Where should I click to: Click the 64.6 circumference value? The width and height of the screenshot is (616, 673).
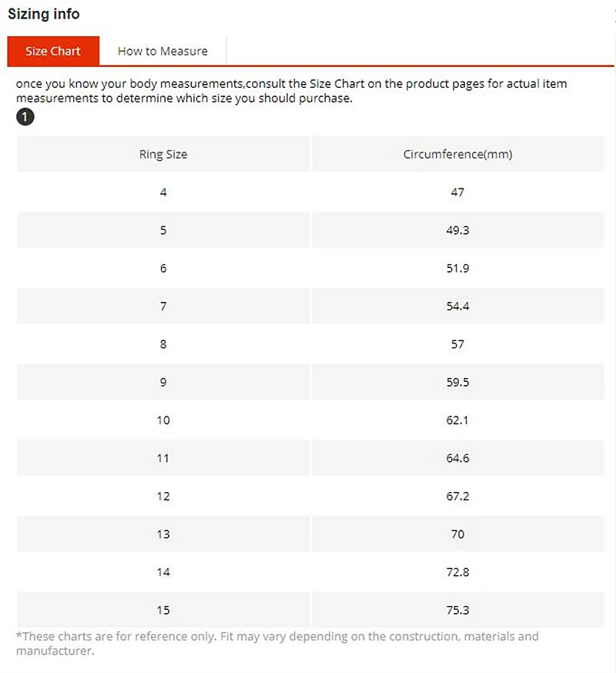pos(457,458)
